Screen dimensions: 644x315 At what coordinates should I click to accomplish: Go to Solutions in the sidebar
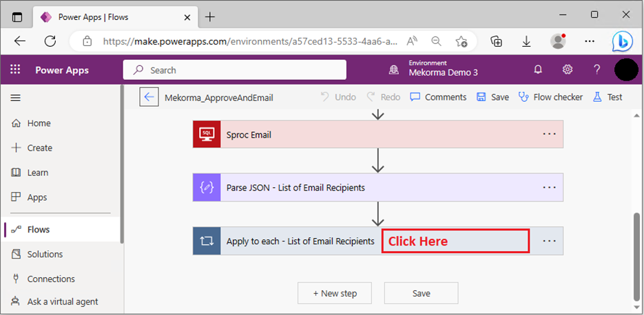pyautogui.click(x=45, y=254)
